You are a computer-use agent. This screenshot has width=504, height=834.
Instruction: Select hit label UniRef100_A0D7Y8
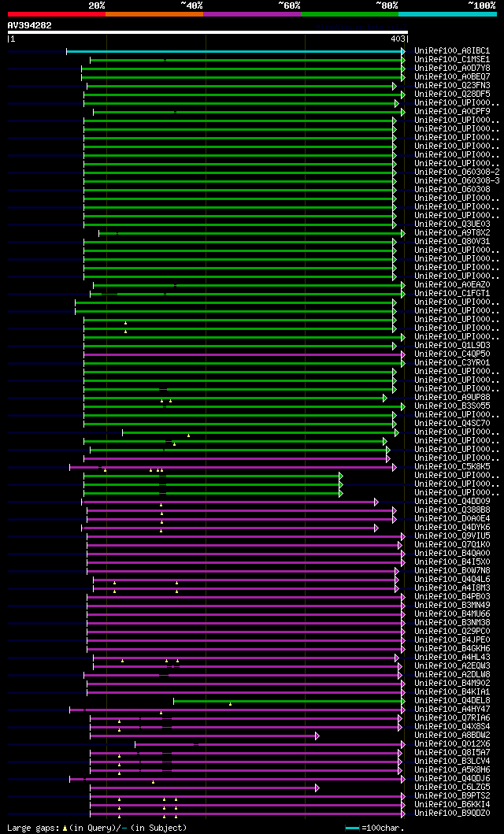click(453, 68)
